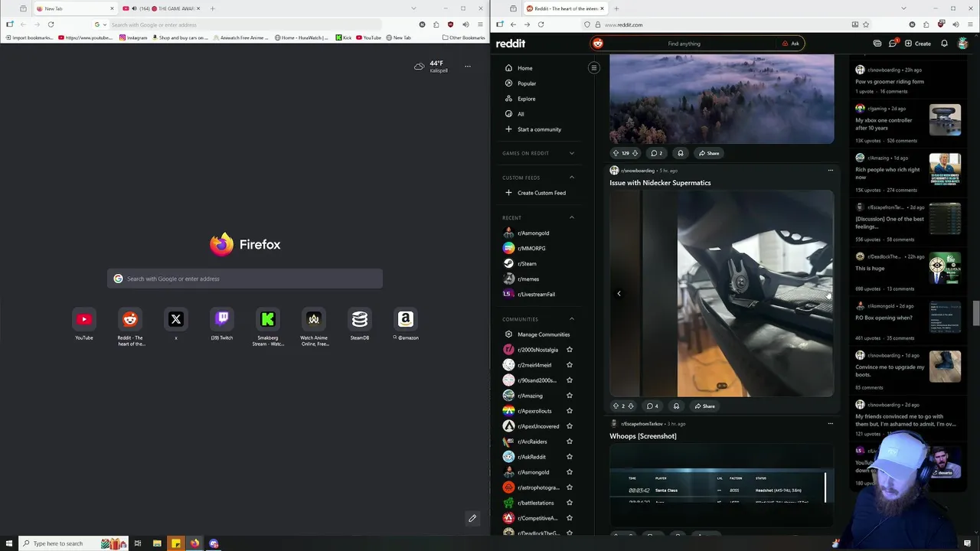Image resolution: width=980 pixels, height=551 pixels.
Task: Open the Twitch shortcut tile
Action: click(x=222, y=319)
